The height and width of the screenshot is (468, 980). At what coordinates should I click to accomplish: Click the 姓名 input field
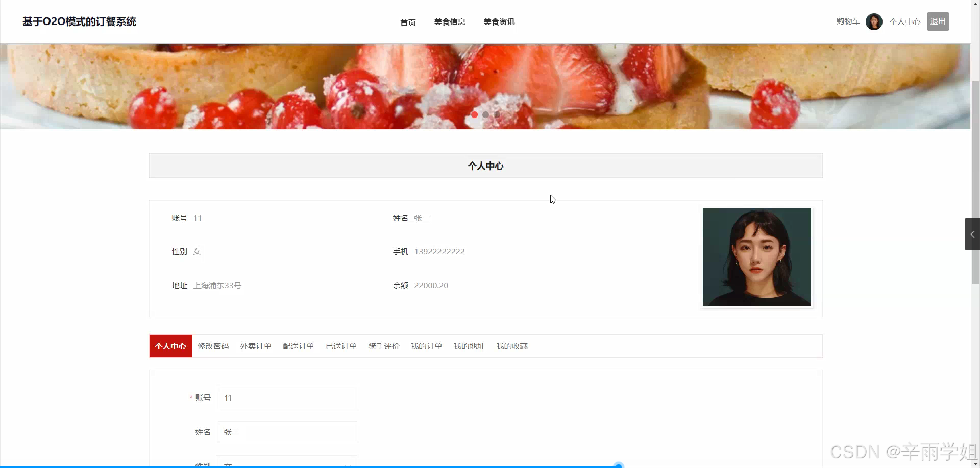click(x=287, y=432)
